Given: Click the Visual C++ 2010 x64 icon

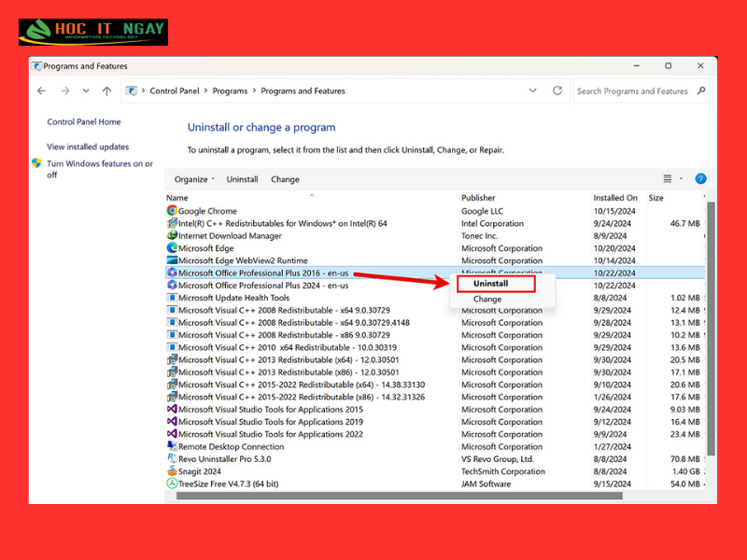Looking at the screenshot, I should 172,347.
